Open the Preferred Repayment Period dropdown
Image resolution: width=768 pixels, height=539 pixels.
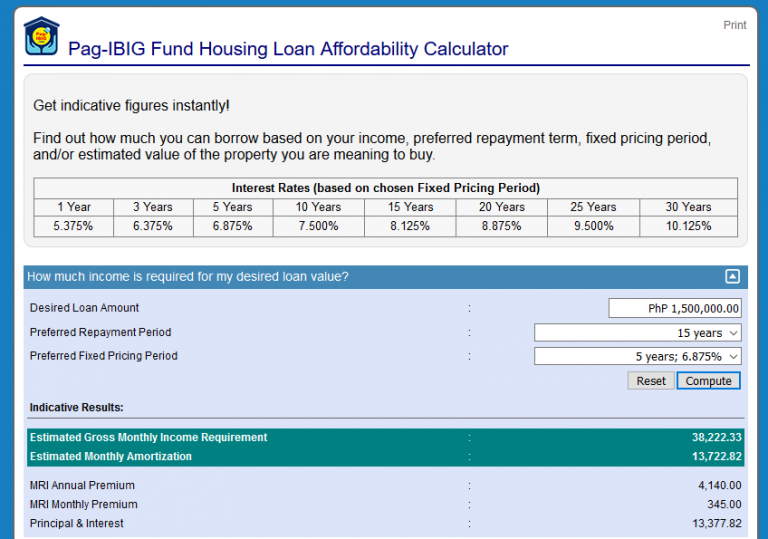pyautogui.click(x=637, y=333)
